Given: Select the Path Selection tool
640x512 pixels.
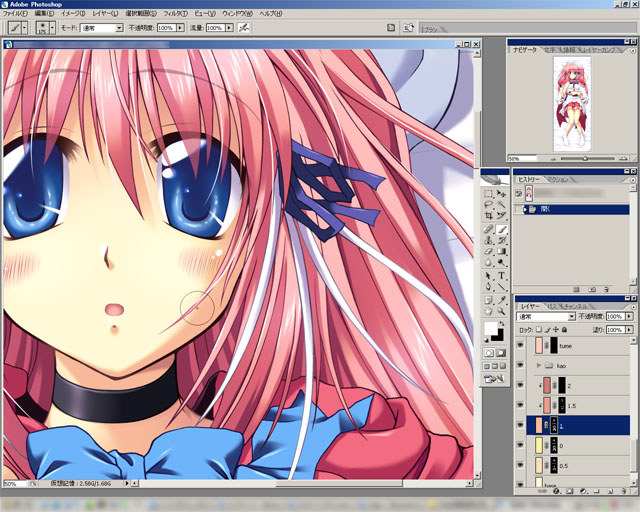Looking at the screenshot, I should (488, 276).
